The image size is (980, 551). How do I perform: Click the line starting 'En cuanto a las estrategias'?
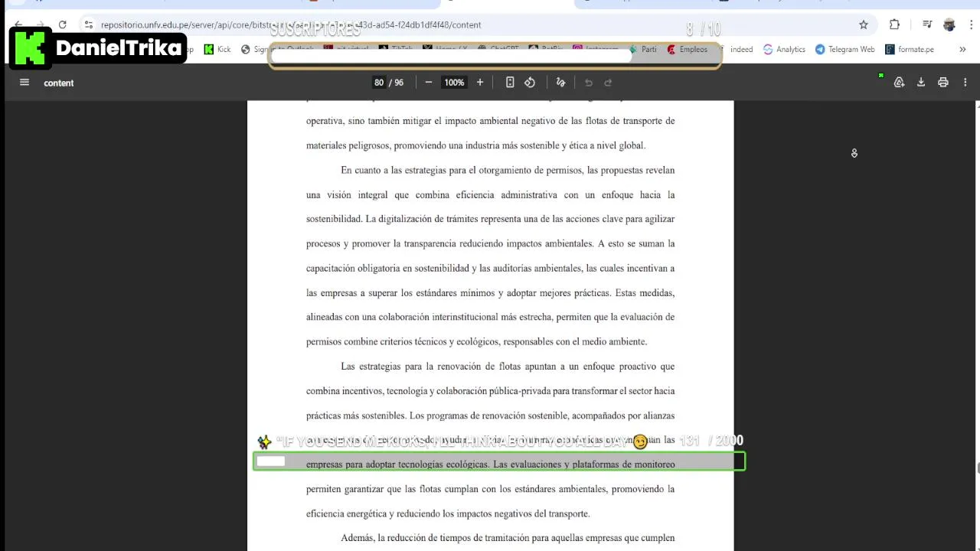pos(508,170)
